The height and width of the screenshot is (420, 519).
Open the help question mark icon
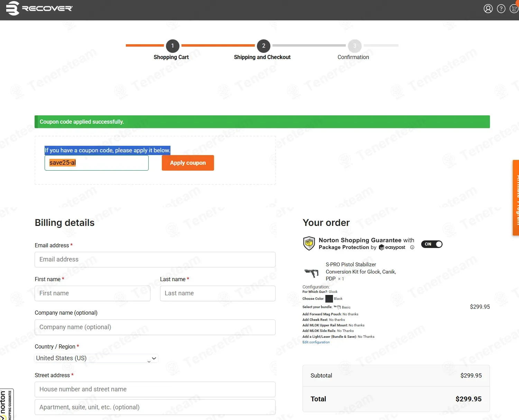[501, 9]
